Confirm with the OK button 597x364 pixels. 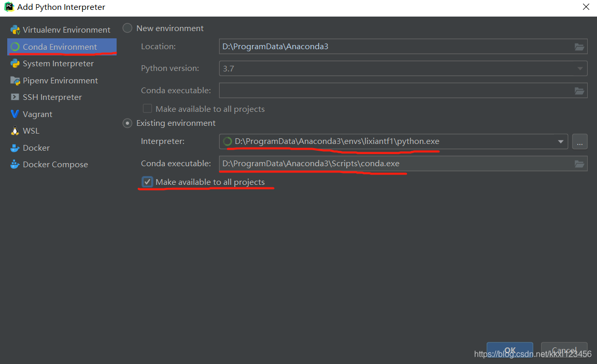[510, 351]
